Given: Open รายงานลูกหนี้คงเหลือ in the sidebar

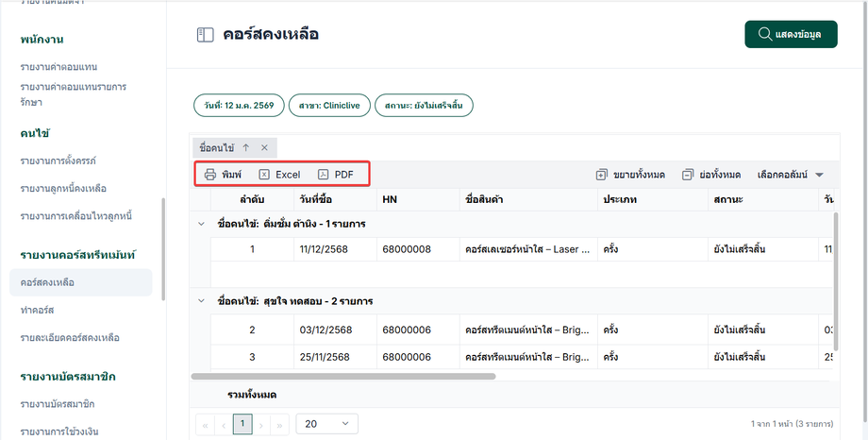Looking at the screenshot, I should [x=63, y=189].
